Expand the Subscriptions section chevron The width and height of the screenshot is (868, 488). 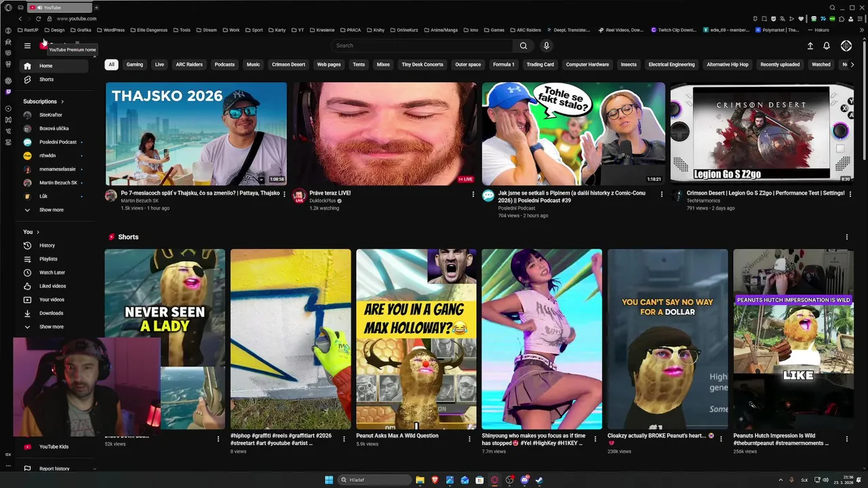[x=62, y=102]
